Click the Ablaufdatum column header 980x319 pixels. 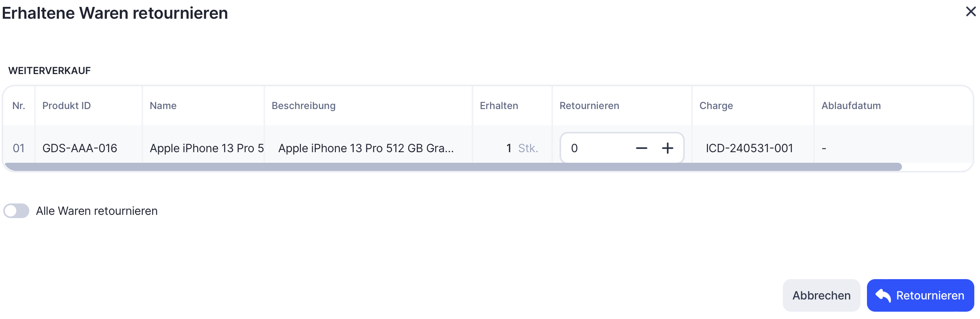851,106
